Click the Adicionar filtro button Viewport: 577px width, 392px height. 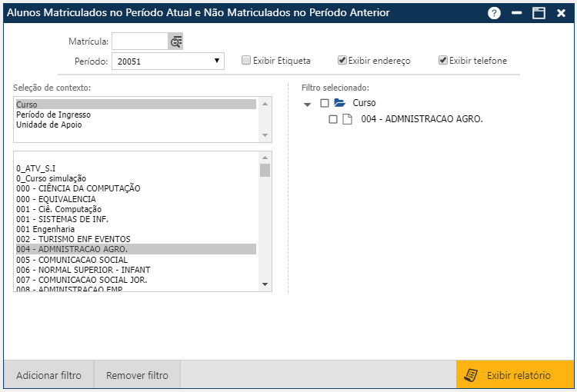pyautogui.click(x=48, y=375)
